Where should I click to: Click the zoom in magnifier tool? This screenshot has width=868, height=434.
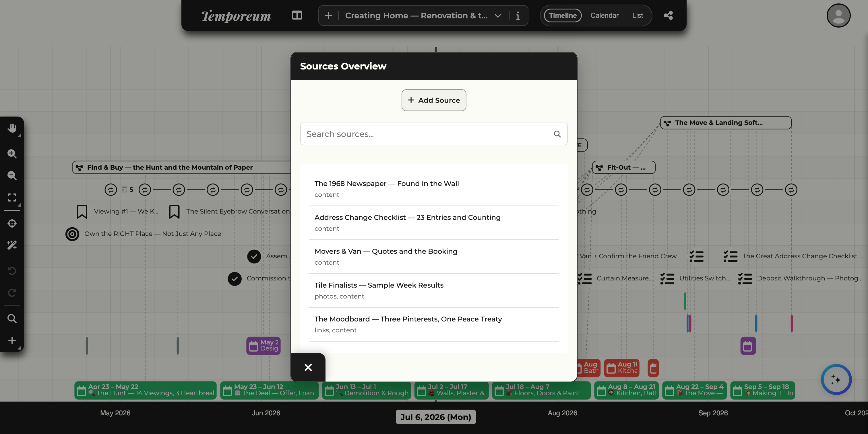coord(12,154)
